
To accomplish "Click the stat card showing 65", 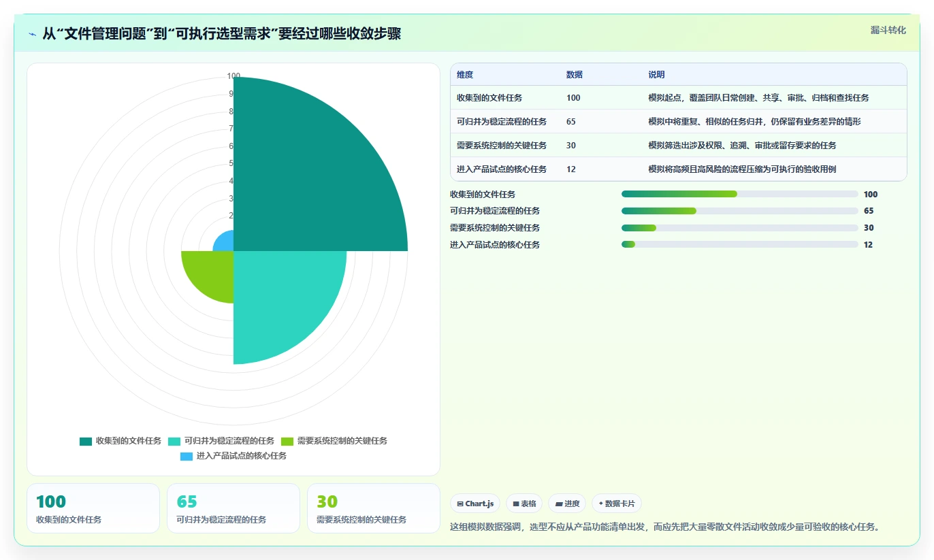I will pos(233,508).
